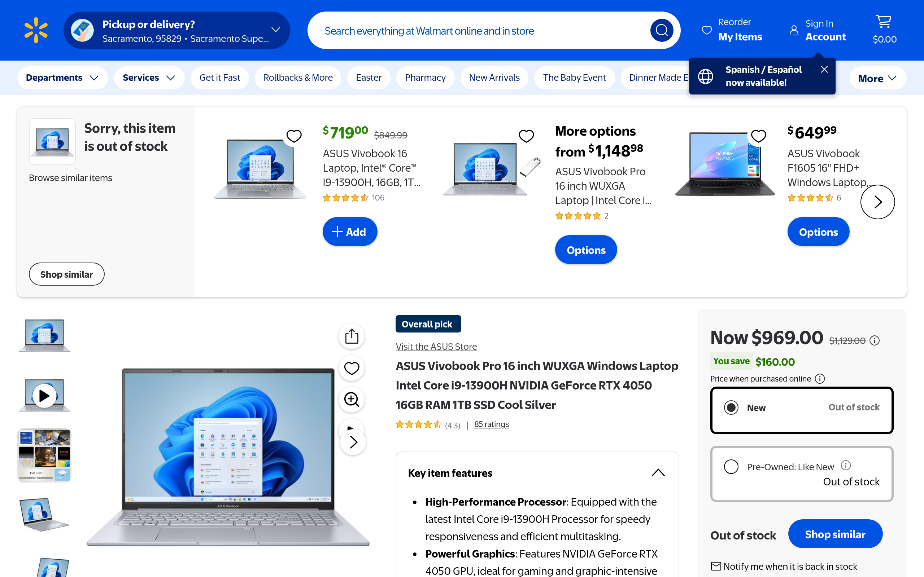This screenshot has height=577, width=924.
Task: Close the Spanish / Español notification
Action: (824, 69)
